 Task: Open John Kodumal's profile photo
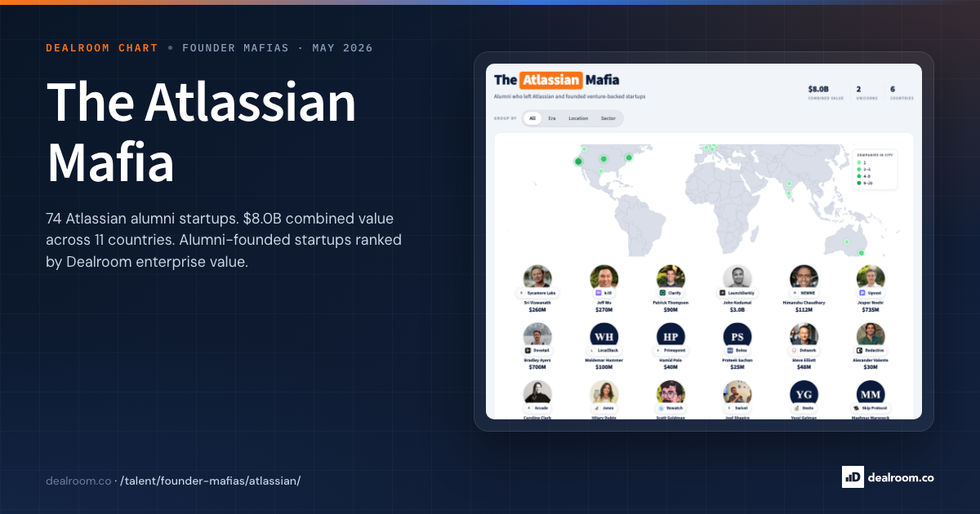pos(737,277)
